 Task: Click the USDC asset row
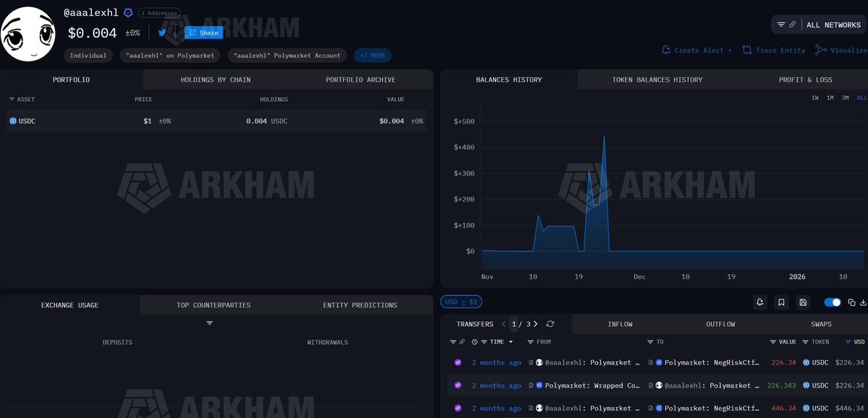[x=216, y=121]
